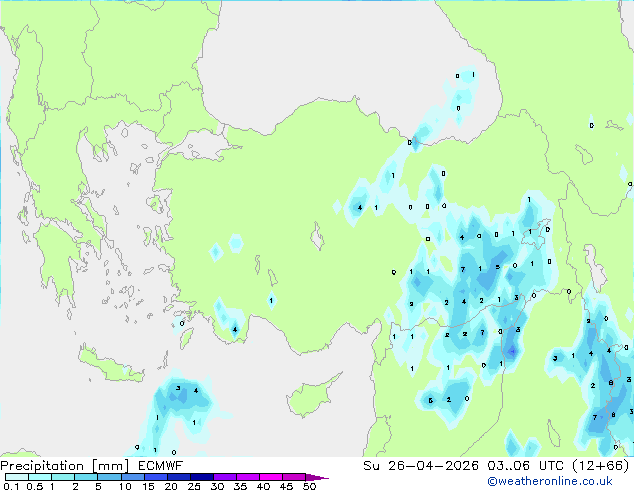Click the 0.1–0.5 mm legend color box
This screenshot has width=634, height=490.
click(17, 477)
